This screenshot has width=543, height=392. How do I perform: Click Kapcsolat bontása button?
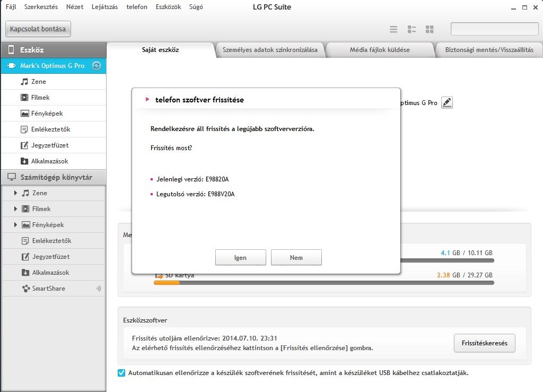point(38,29)
